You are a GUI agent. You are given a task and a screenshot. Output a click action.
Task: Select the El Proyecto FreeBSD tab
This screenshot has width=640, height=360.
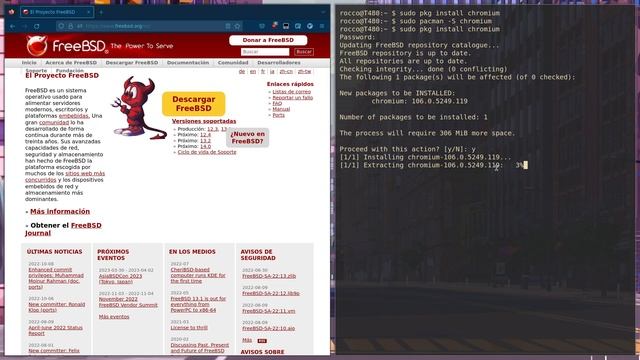click(57, 12)
